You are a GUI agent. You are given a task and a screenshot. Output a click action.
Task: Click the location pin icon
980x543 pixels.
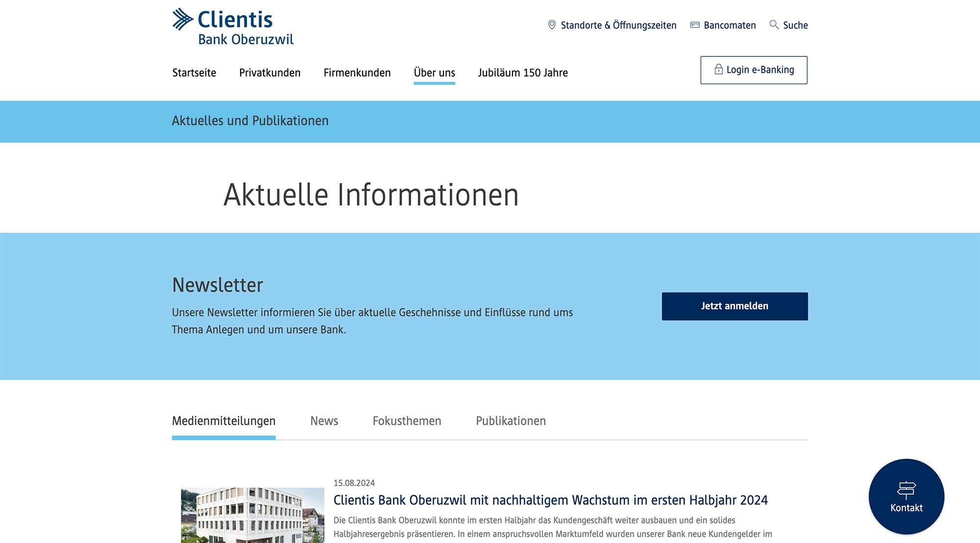(x=552, y=25)
